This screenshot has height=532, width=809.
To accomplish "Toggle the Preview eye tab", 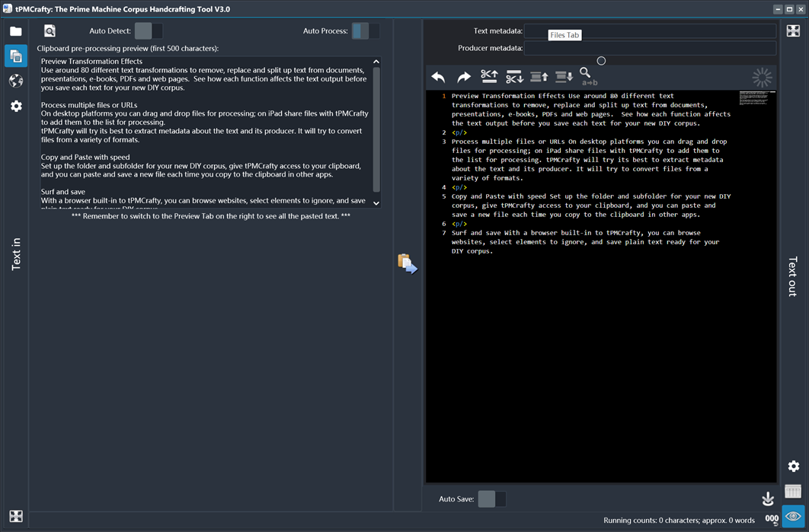I will pos(793,516).
